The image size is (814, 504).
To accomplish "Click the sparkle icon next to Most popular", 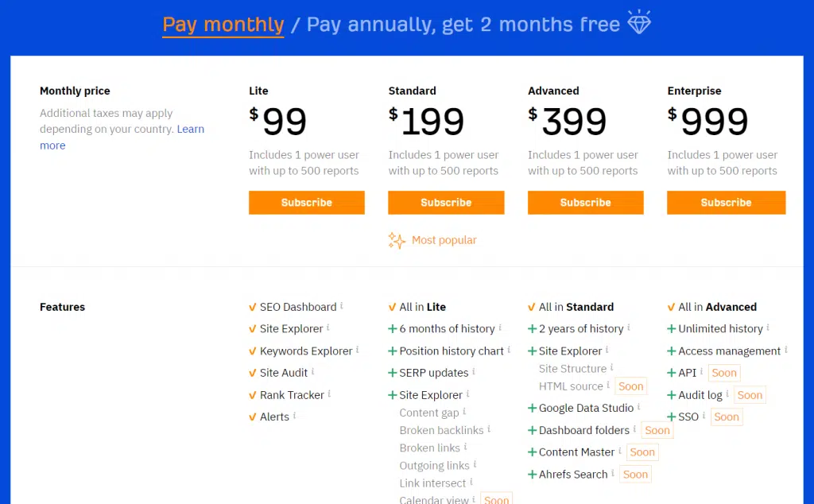I will 397,240.
